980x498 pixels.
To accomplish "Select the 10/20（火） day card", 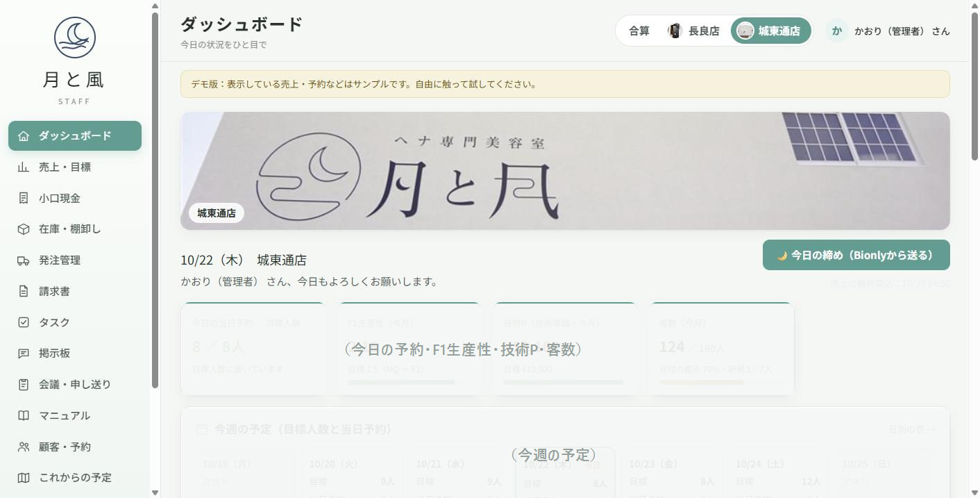I will pyautogui.click(x=352, y=473).
